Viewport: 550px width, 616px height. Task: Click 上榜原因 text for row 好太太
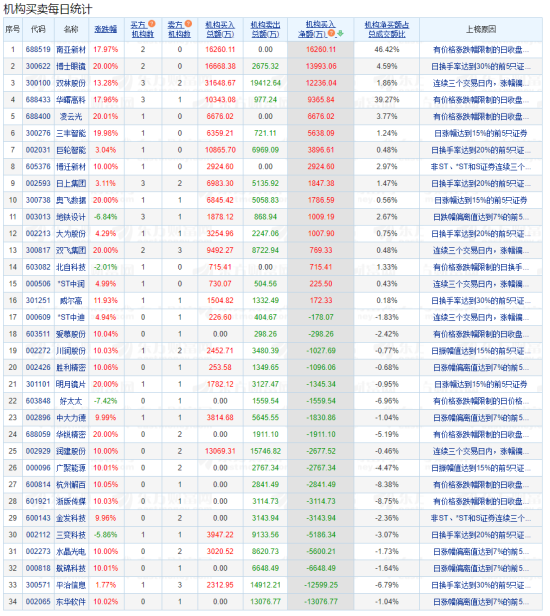tap(481, 401)
